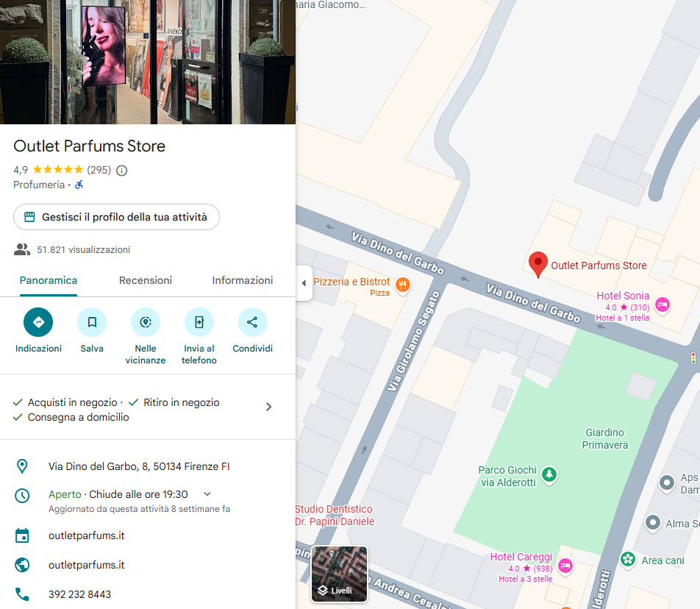The width and height of the screenshot is (700, 609).
Task: Click Gestisci il profilo della tua attività
Action: (116, 217)
